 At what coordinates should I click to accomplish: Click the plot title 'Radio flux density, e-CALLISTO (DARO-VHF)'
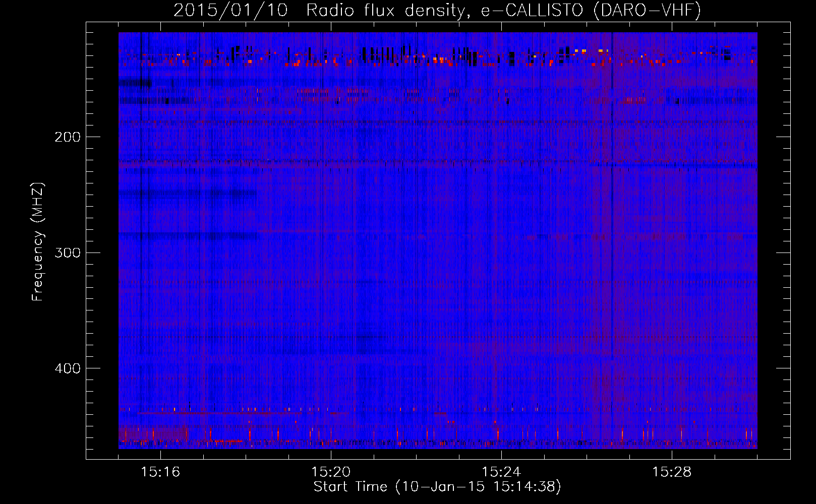tap(503, 10)
